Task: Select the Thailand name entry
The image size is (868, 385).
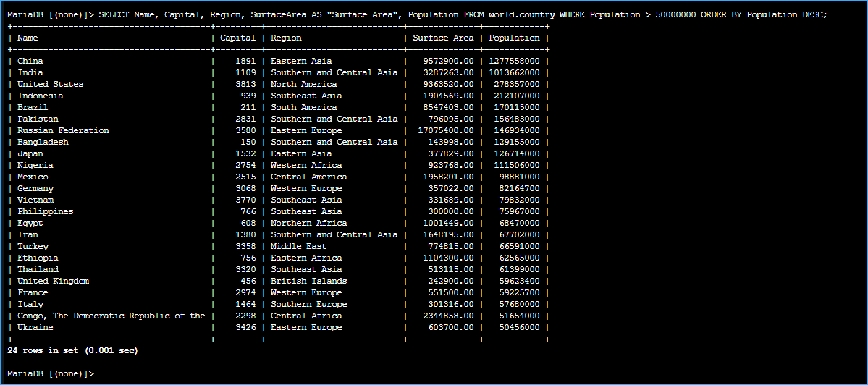Action: (x=38, y=269)
